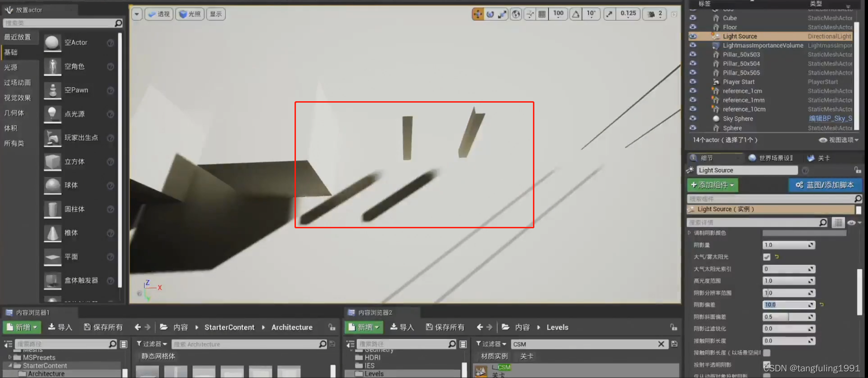Switch to 世界场景设置 tab
The image size is (868, 378).
[x=771, y=158]
